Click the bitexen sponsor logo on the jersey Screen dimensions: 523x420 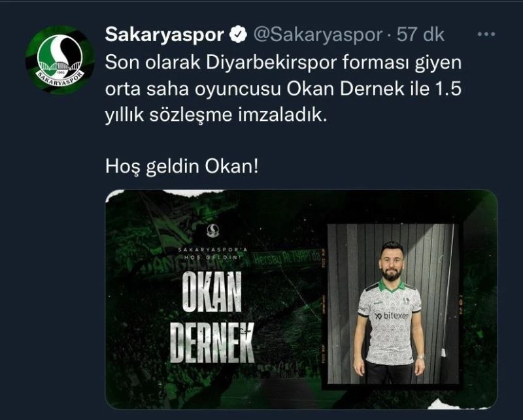(392, 315)
